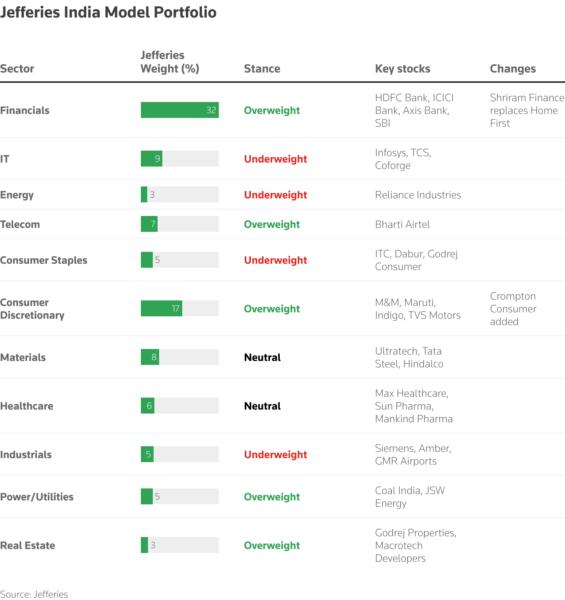The width and height of the screenshot is (565, 600).
Task: Click Bharti Airtel key stock
Action: pos(402,224)
